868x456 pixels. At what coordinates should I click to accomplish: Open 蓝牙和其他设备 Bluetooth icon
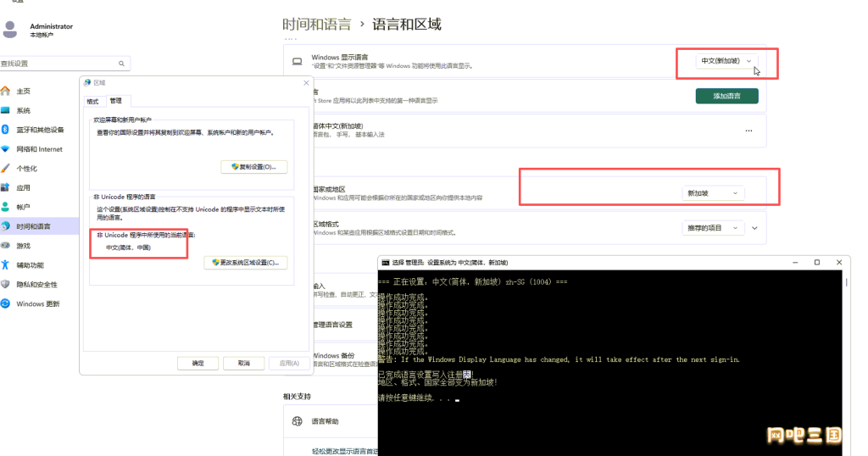pos(6,130)
